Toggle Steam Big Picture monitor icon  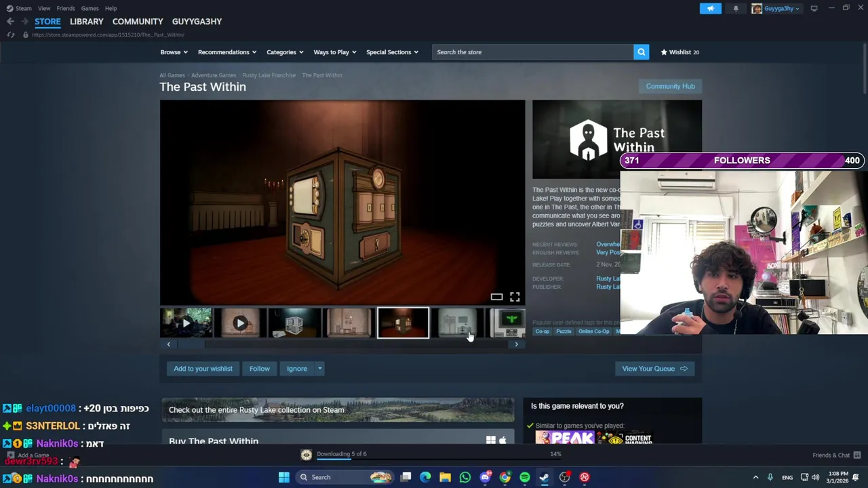click(x=814, y=8)
